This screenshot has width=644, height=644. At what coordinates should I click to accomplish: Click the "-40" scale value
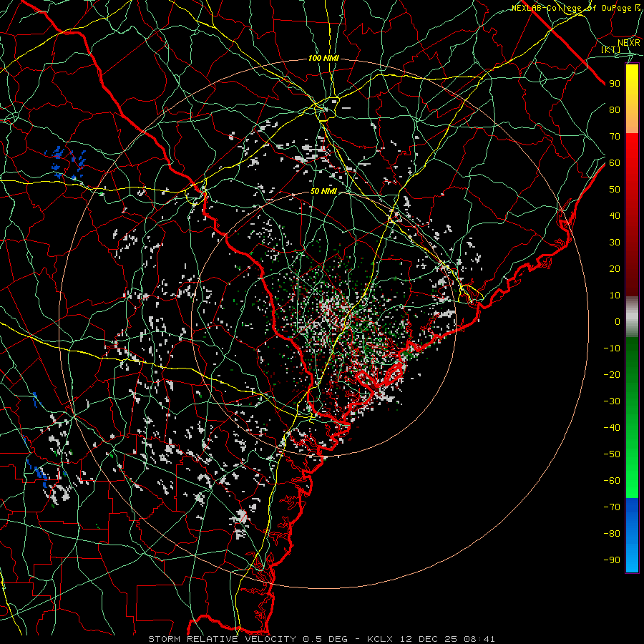[x=612, y=428]
